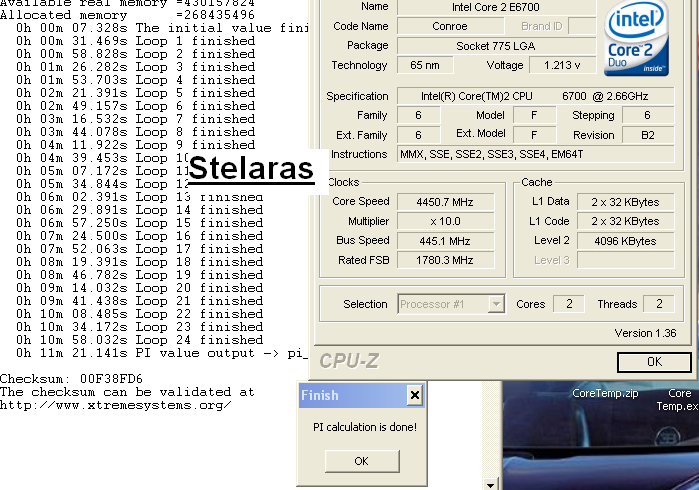Click OK in the CPU-Z window
The width and height of the screenshot is (699, 490).
[x=654, y=362]
